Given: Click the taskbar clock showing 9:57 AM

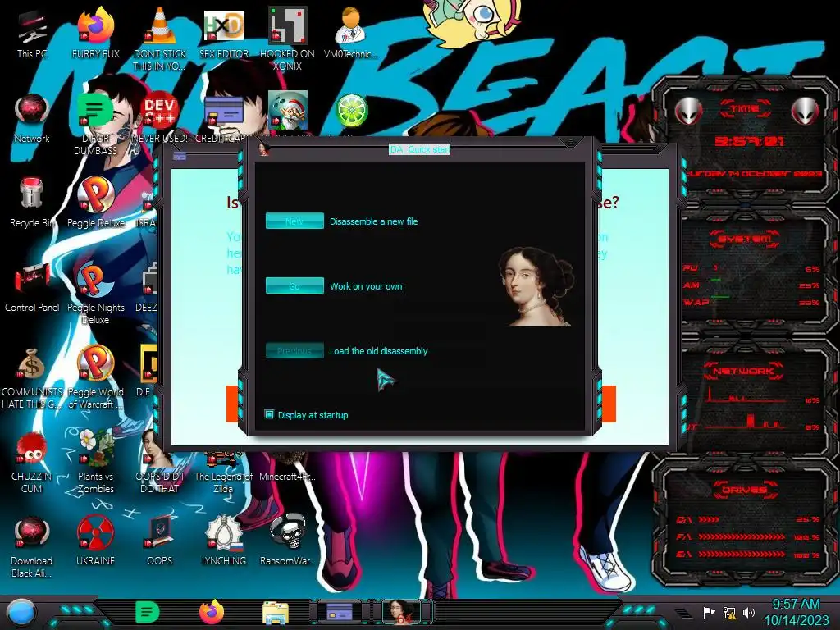Looking at the screenshot, I should (796, 612).
